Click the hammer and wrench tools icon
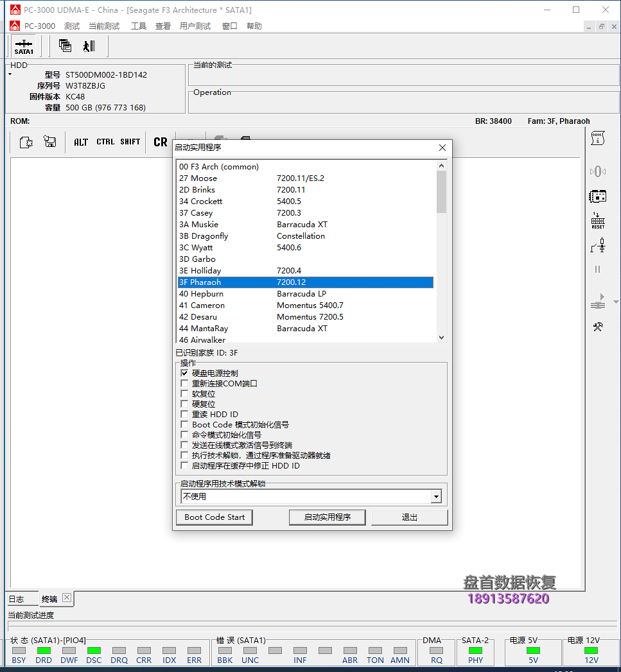 tap(598, 327)
